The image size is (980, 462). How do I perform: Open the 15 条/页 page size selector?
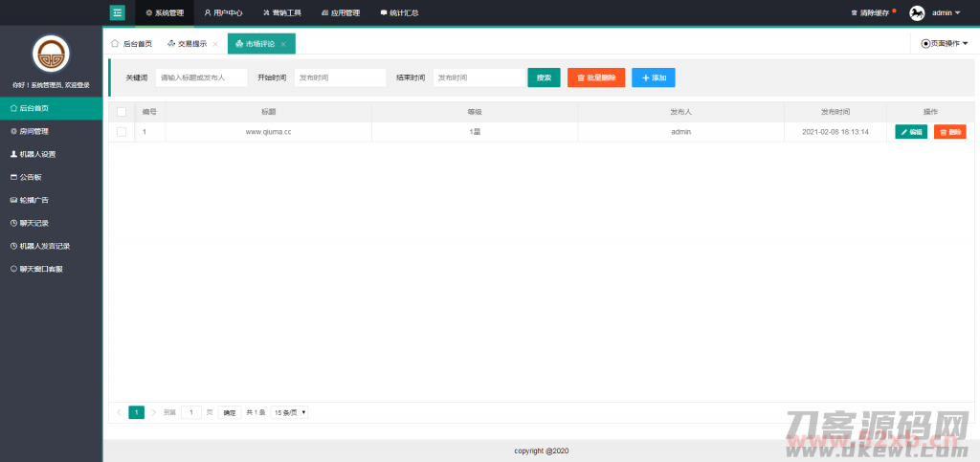click(x=289, y=412)
